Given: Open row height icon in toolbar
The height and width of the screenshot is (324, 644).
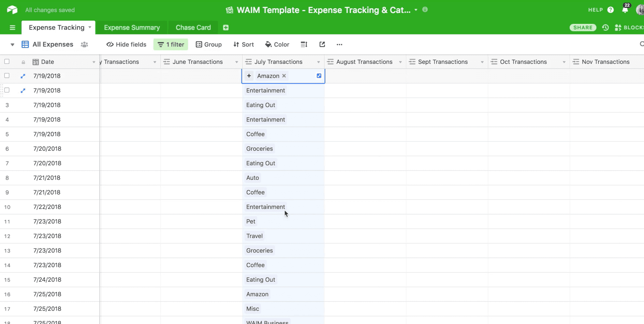Looking at the screenshot, I should pyautogui.click(x=304, y=44).
